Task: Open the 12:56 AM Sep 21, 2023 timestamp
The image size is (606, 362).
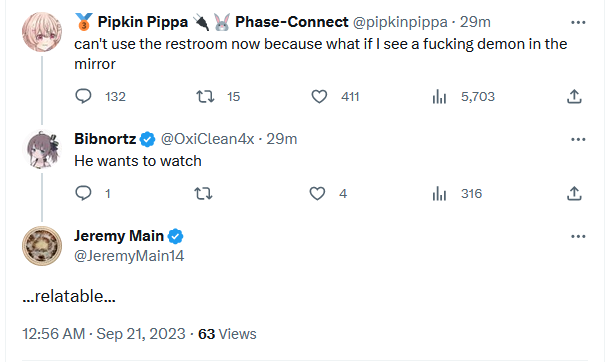Action: point(104,334)
